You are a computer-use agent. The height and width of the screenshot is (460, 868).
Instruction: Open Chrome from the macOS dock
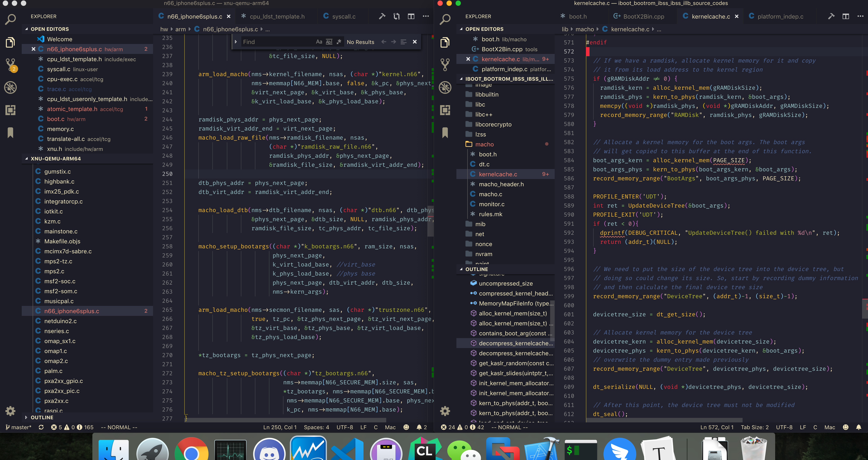coord(191,450)
